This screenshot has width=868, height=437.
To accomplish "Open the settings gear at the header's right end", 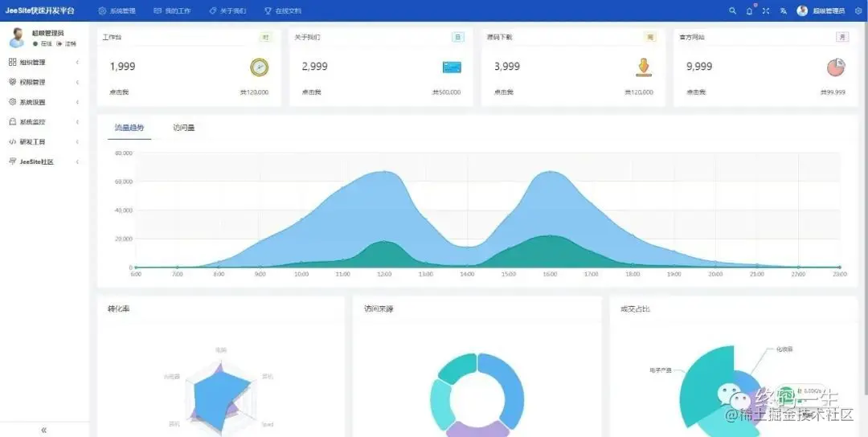I will tap(858, 10).
